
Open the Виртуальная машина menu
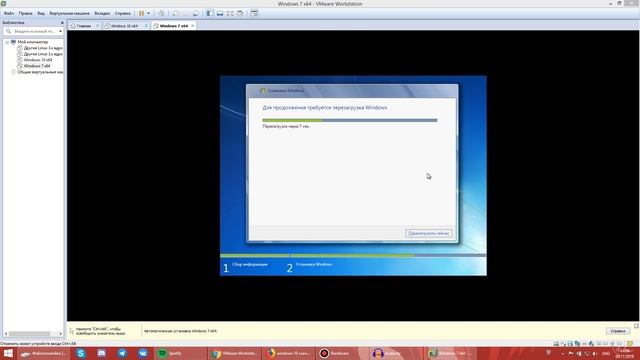click(69, 13)
